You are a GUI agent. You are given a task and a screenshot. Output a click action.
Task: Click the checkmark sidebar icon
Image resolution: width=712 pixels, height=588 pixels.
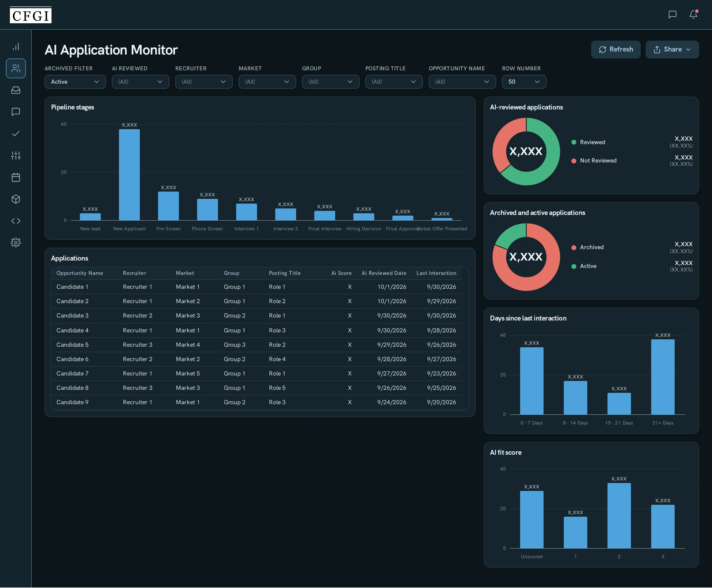click(x=16, y=134)
